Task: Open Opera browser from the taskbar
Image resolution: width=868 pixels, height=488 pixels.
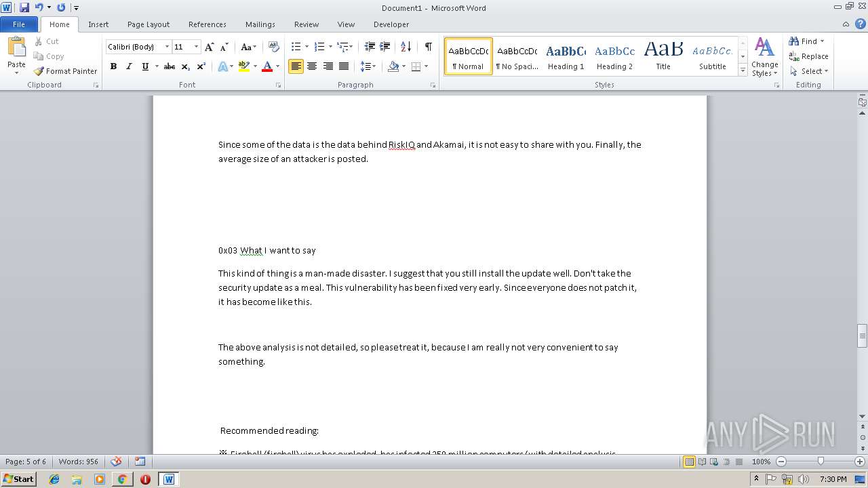Action: (x=145, y=479)
